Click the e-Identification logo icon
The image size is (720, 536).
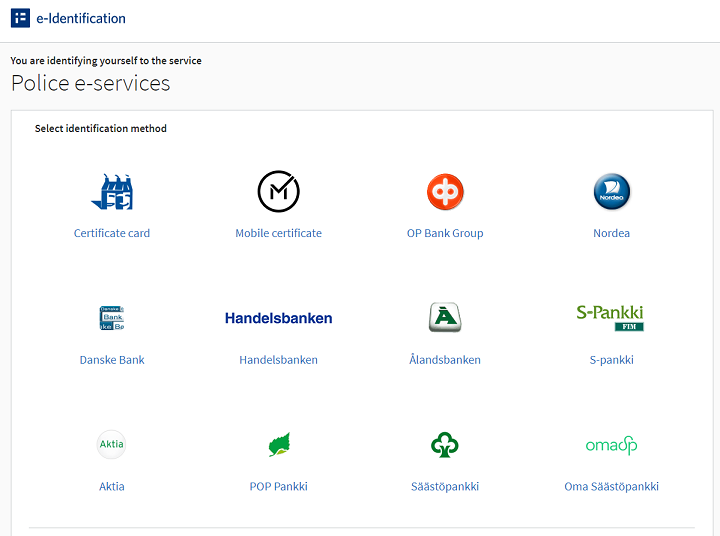[20, 18]
